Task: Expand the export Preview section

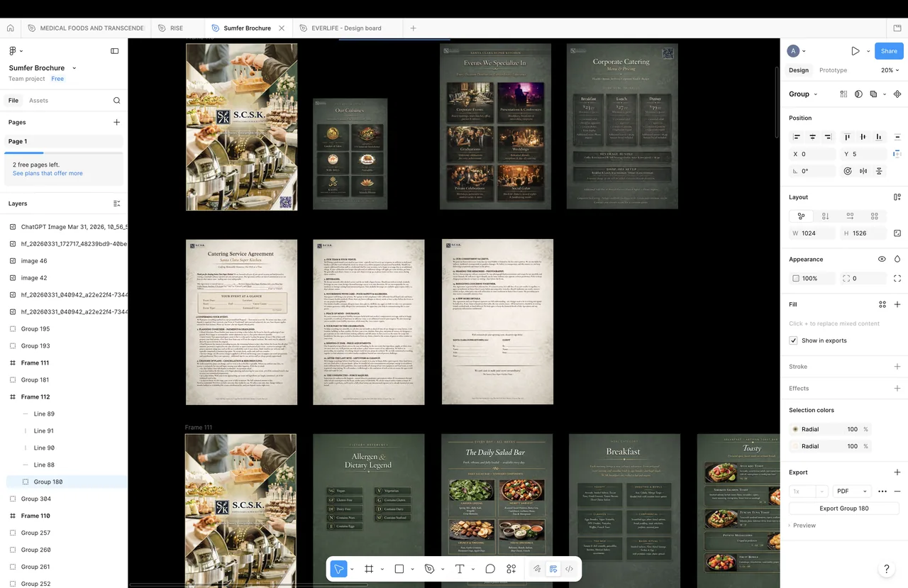Action: tap(802, 526)
